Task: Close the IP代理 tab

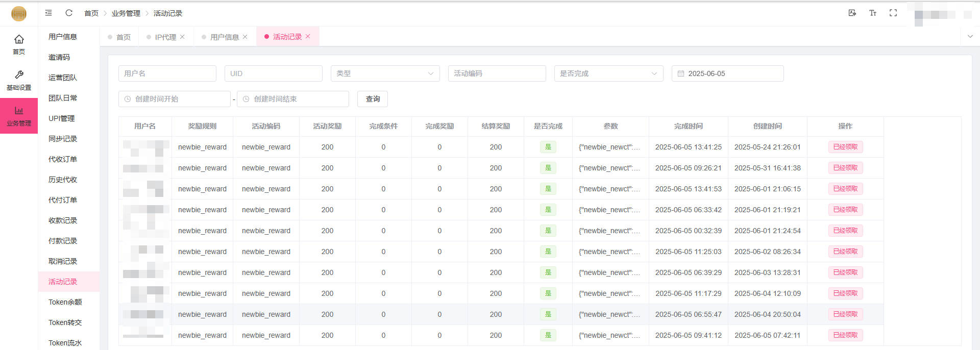Action: click(x=182, y=37)
